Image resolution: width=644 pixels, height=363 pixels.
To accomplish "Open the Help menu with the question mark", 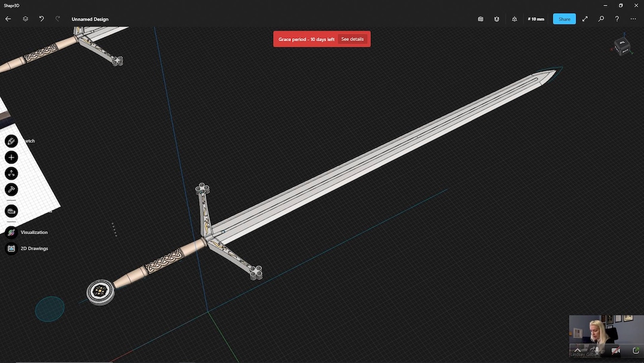I will (617, 19).
